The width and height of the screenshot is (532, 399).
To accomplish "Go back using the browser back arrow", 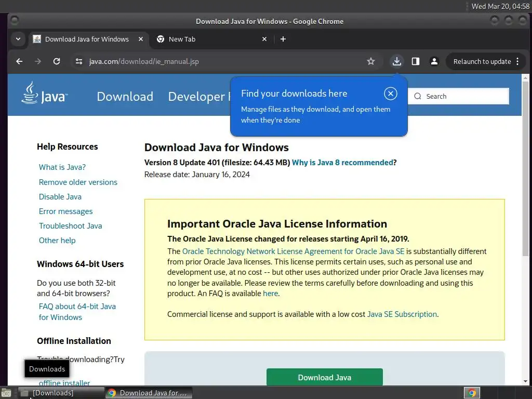I will (19, 61).
